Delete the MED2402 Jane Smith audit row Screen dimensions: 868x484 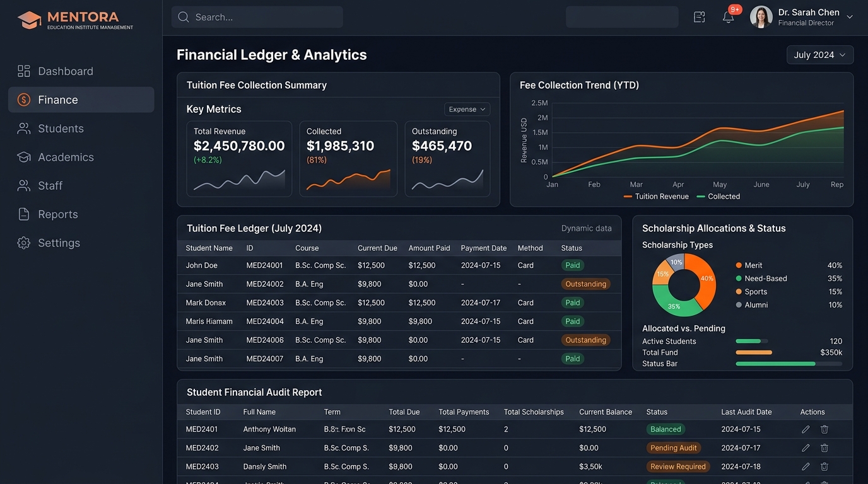824,448
